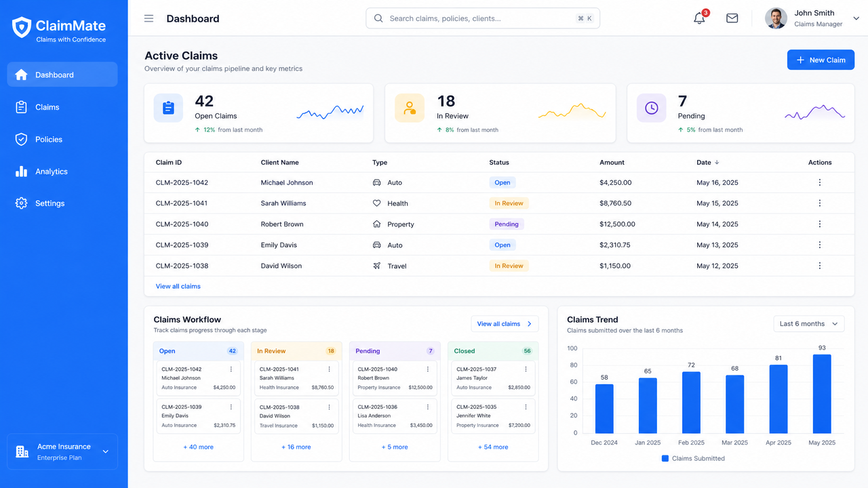This screenshot has width=868, height=488.
Task: Expand the Acme Insurance organization switcher
Action: [62, 451]
